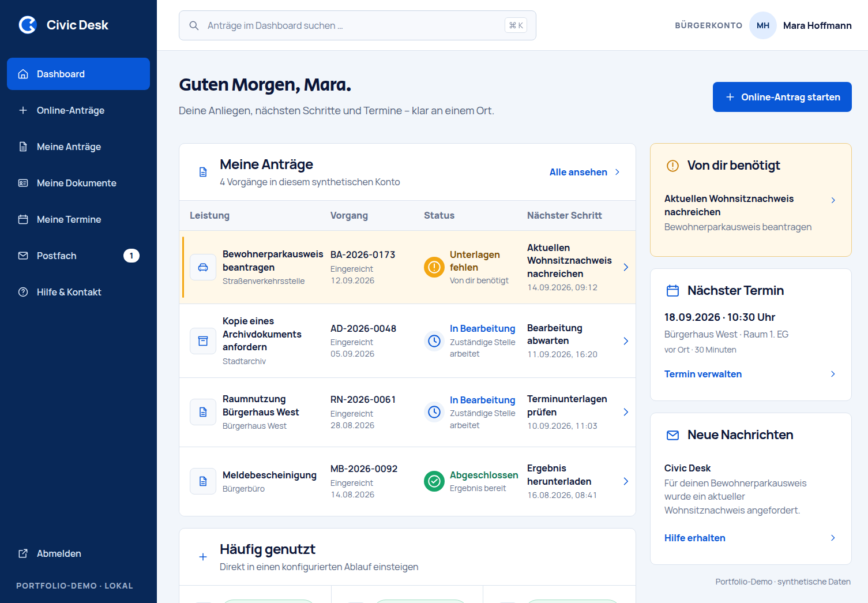Click the calendar icon in Nächster Termin card
The image size is (868, 603).
coord(672,291)
